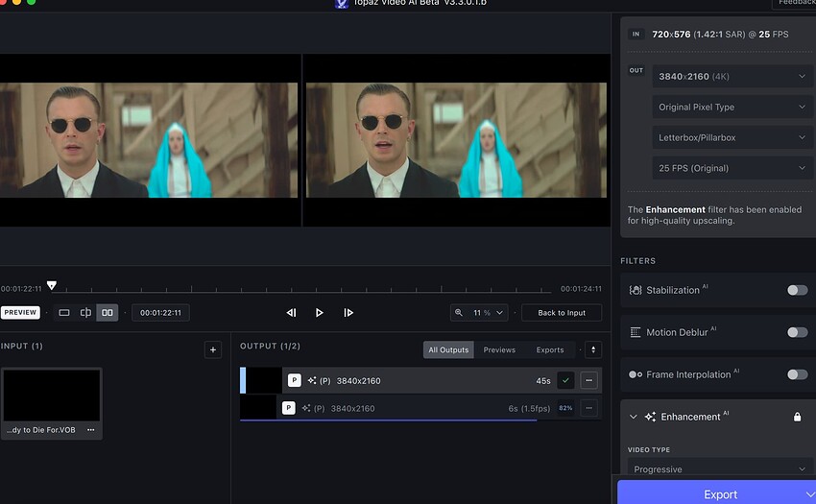Click the 720x576 input resolution text
The image size is (816, 504).
(x=671, y=35)
